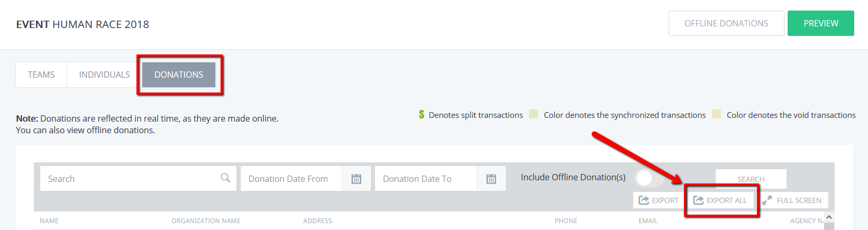Click the Export button
Viewport: 868px width, 230px height.
point(659,200)
